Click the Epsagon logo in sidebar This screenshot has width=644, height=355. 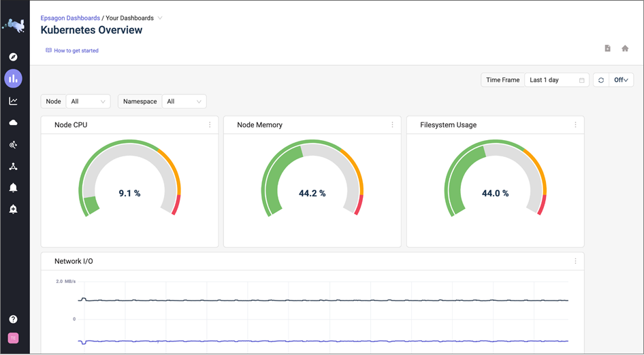[13, 25]
